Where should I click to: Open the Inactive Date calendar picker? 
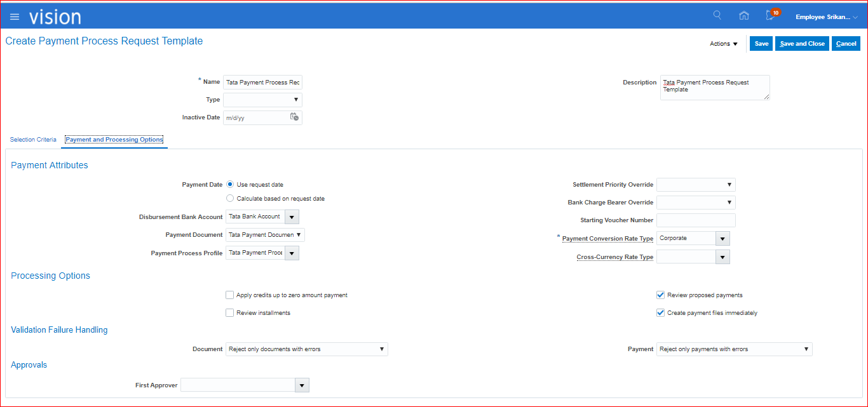click(294, 117)
